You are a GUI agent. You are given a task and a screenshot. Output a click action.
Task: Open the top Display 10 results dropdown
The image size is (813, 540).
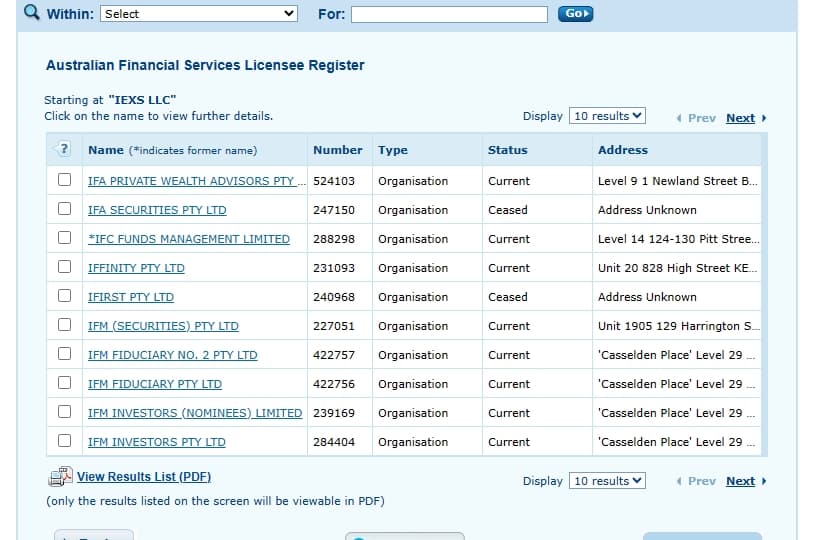tap(607, 116)
